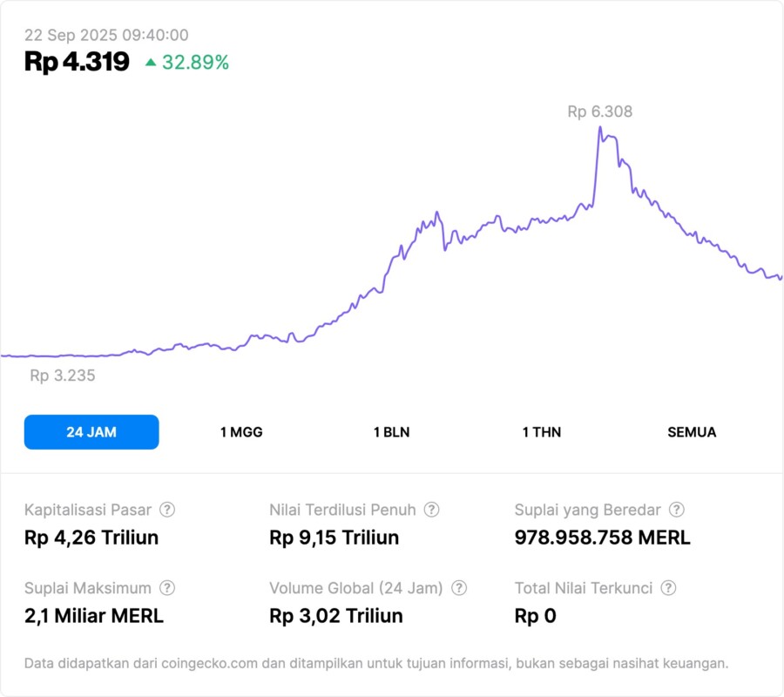Click the Rp 3.235 low price label
The image size is (784, 697).
pyautogui.click(x=63, y=376)
